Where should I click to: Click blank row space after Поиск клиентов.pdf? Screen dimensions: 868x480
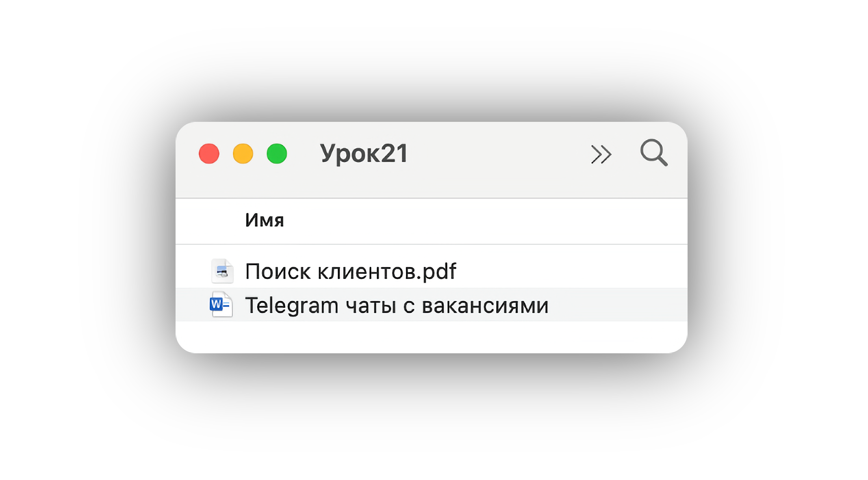click(x=569, y=271)
